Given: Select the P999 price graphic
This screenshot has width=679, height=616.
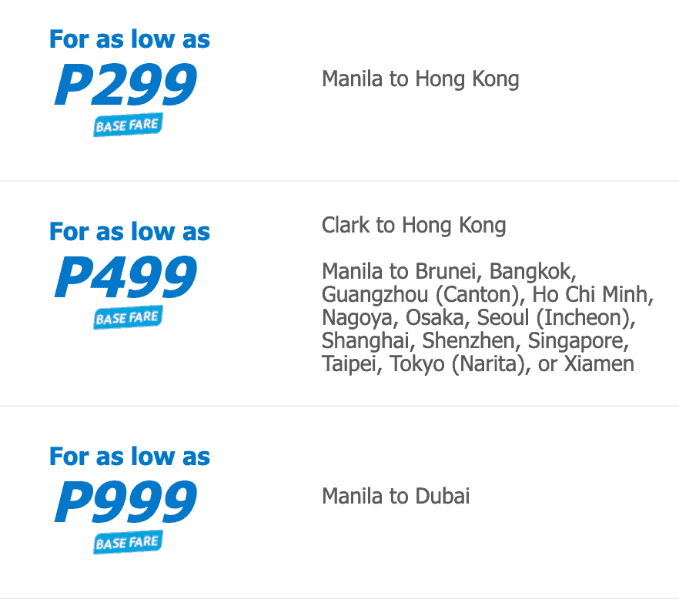Looking at the screenshot, I should [x=125, y=502].
